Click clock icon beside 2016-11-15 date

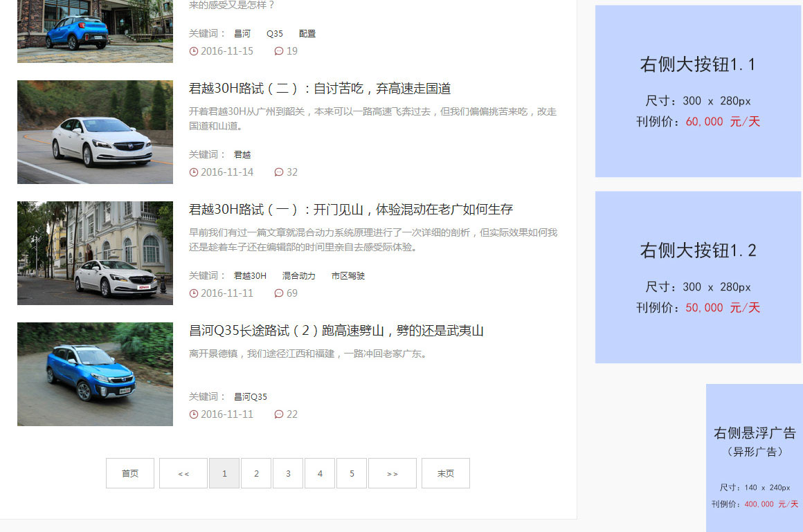click(x=194, y=51)
